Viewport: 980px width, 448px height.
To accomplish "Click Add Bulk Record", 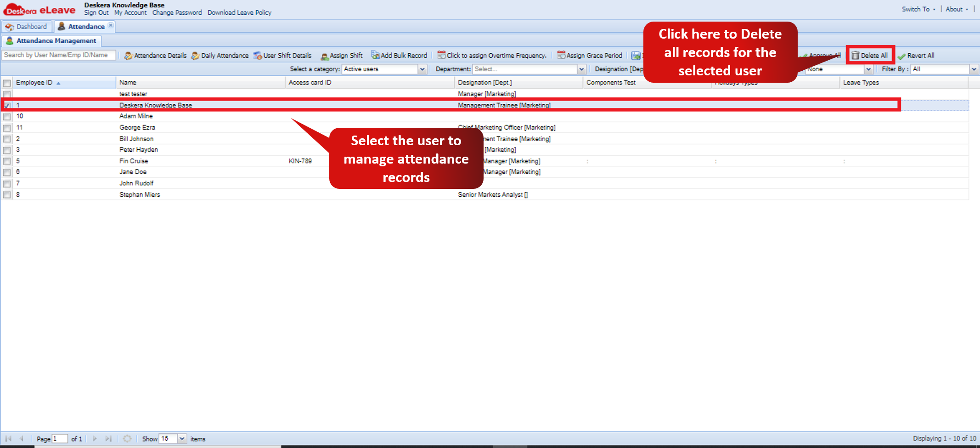I will tap(399, 56).
